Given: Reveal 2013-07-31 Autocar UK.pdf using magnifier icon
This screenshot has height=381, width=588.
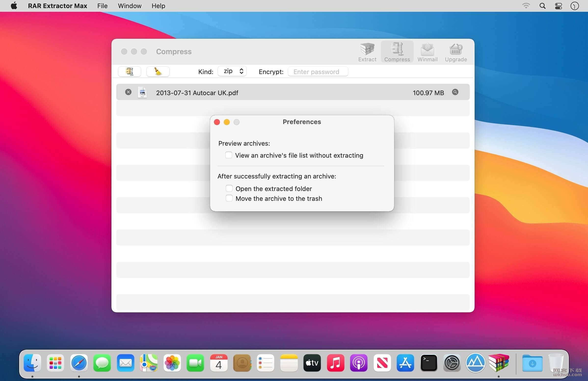Looking at the screenshot, I should point(455,92).
